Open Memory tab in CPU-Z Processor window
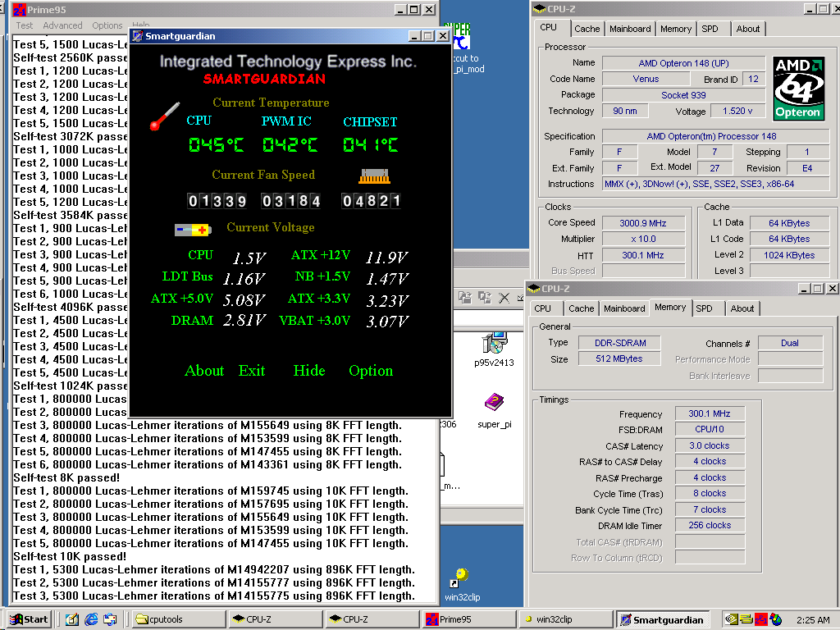840x630 pixels. (x=676, y=29)
